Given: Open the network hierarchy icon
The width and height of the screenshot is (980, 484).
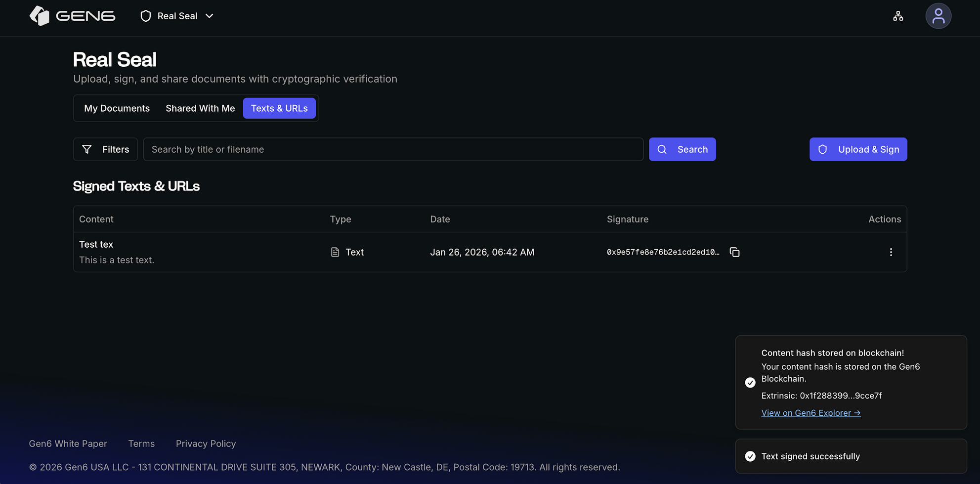Looking at the screenshot, I should coord(898,16).
